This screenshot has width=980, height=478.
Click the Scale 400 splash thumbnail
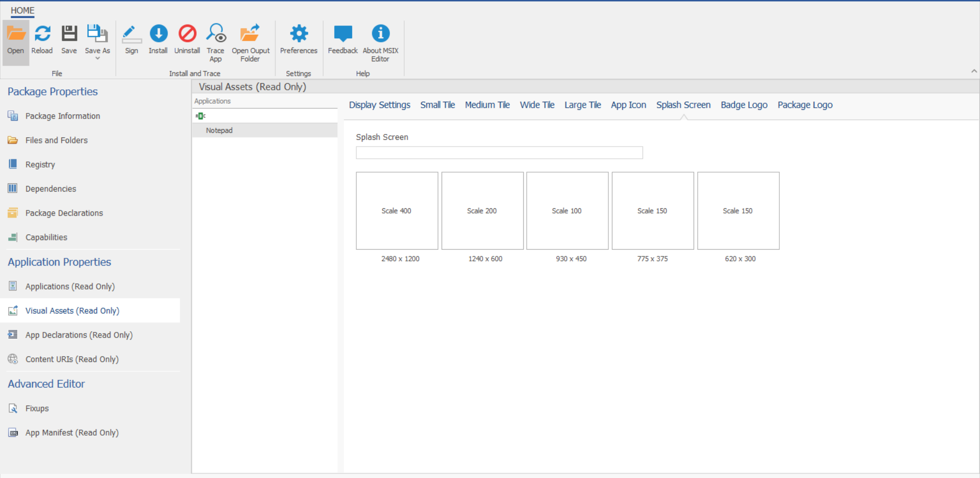(x=397, y=210)
